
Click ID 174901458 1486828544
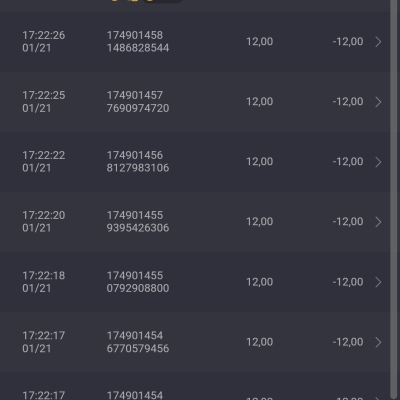click(x=138, y=42)
